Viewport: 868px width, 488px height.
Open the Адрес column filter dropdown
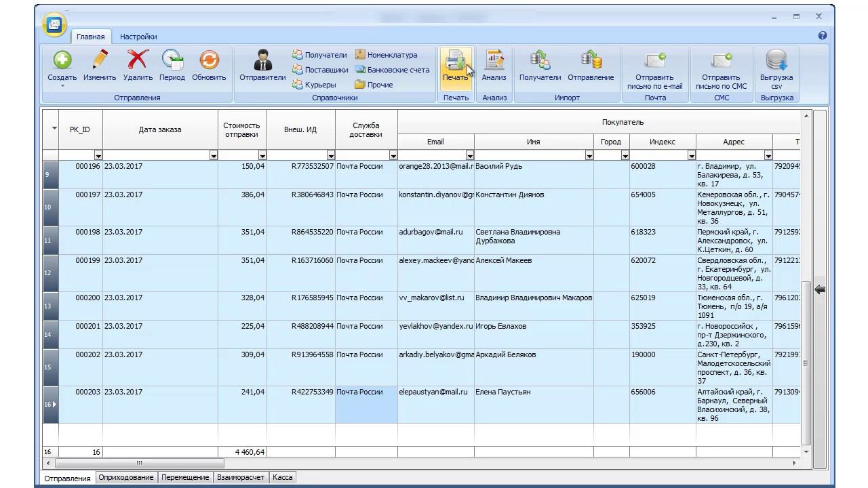coord(768,156)
